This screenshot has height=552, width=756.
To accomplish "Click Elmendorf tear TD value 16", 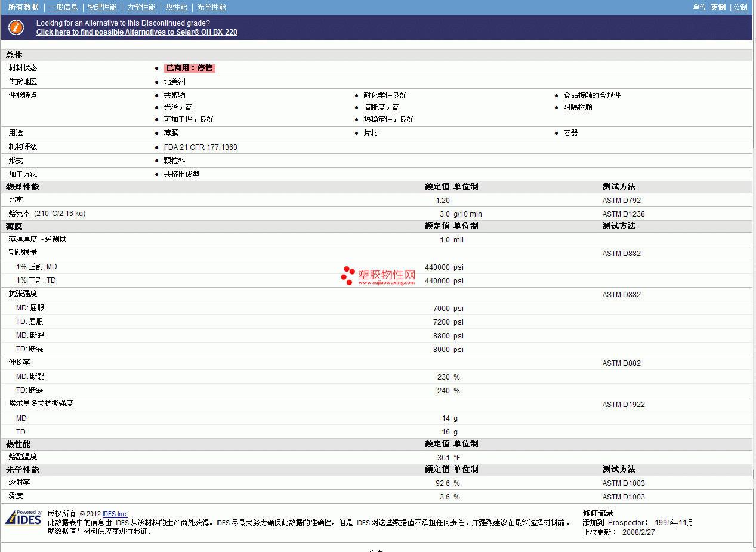I will [446, 432].
